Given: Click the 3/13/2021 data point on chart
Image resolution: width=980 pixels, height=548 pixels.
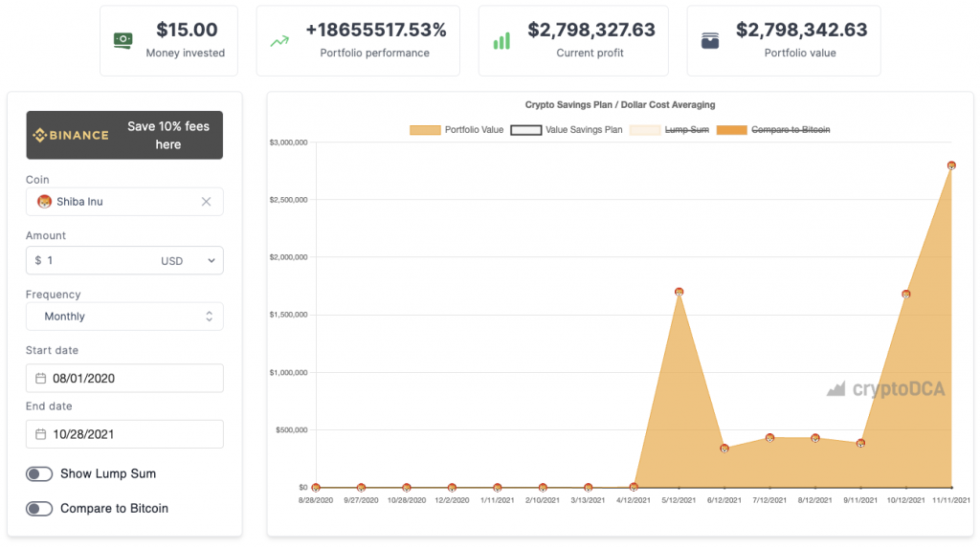Looking at the screenshot, I should pos(589,488).
